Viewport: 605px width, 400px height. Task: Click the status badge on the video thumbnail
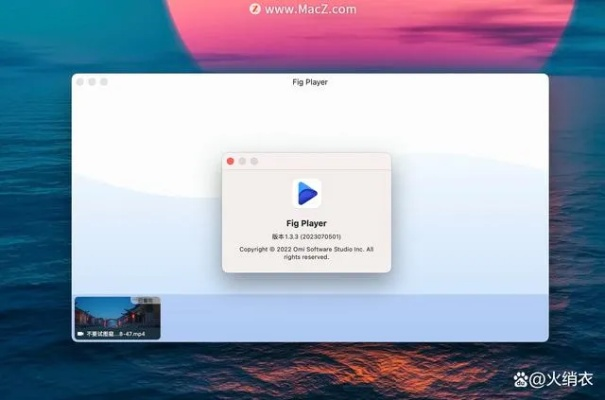(x=145, y=300)
